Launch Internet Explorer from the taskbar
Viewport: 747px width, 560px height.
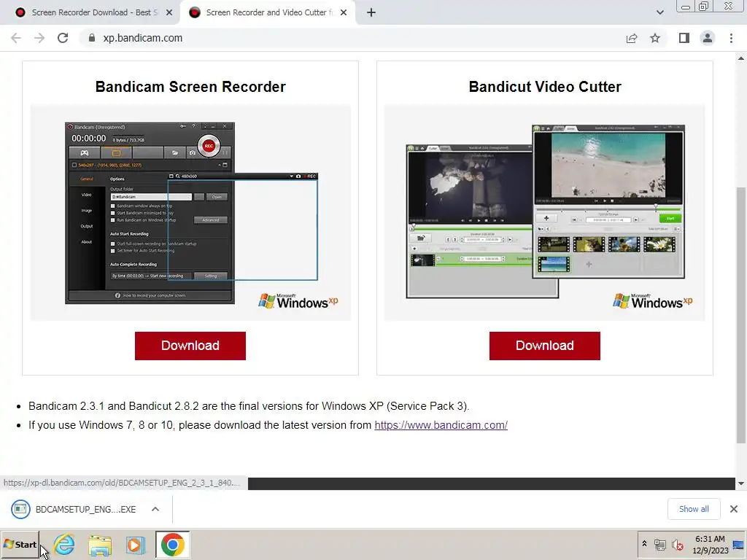coord(64,545)
